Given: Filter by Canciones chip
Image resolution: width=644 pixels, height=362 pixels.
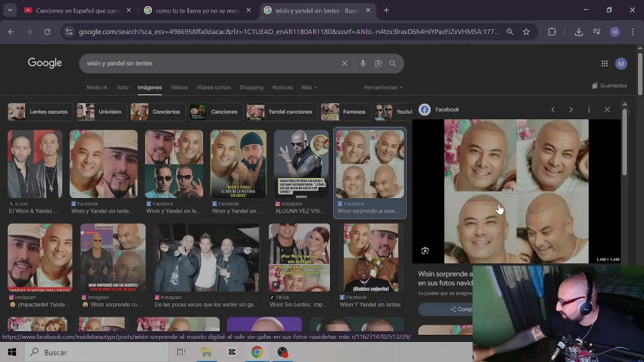Looking at the screenshot, I should click(216, 112).
